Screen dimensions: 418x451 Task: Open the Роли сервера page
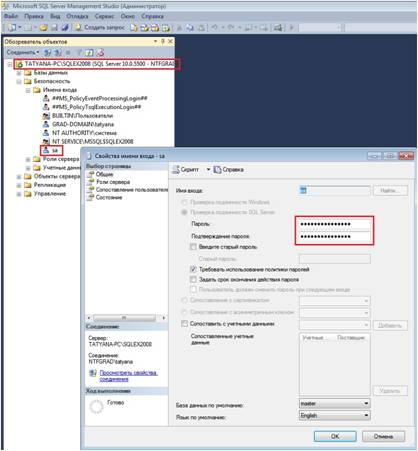pyautogui.click(x=113, y=182)
